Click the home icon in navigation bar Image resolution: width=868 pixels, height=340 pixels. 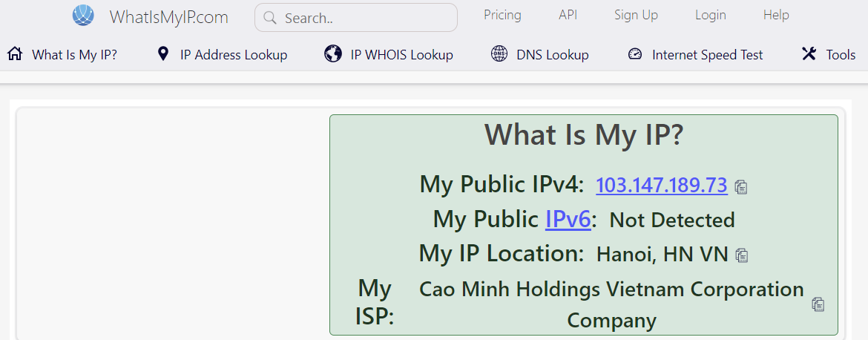(15, 54)
